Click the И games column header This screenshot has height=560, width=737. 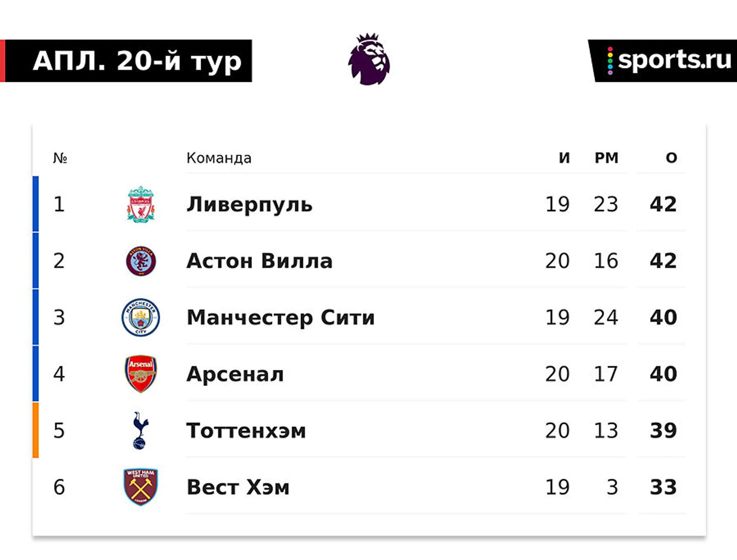click(564, 158)
